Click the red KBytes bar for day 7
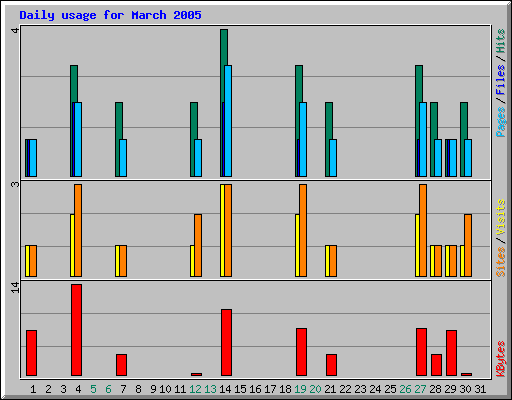Viewport: 512px width, 400px height. (x=121, y=365)
